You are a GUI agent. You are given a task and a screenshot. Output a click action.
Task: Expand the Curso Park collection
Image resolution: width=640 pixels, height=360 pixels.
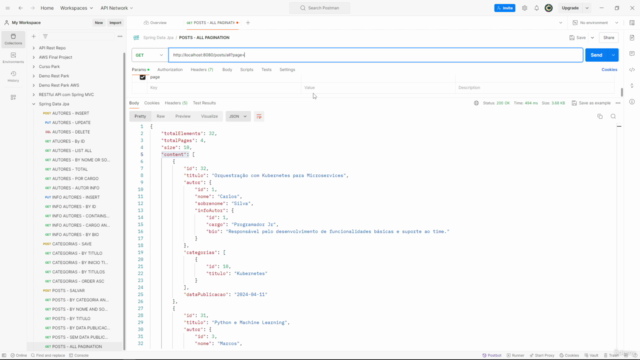33,67
